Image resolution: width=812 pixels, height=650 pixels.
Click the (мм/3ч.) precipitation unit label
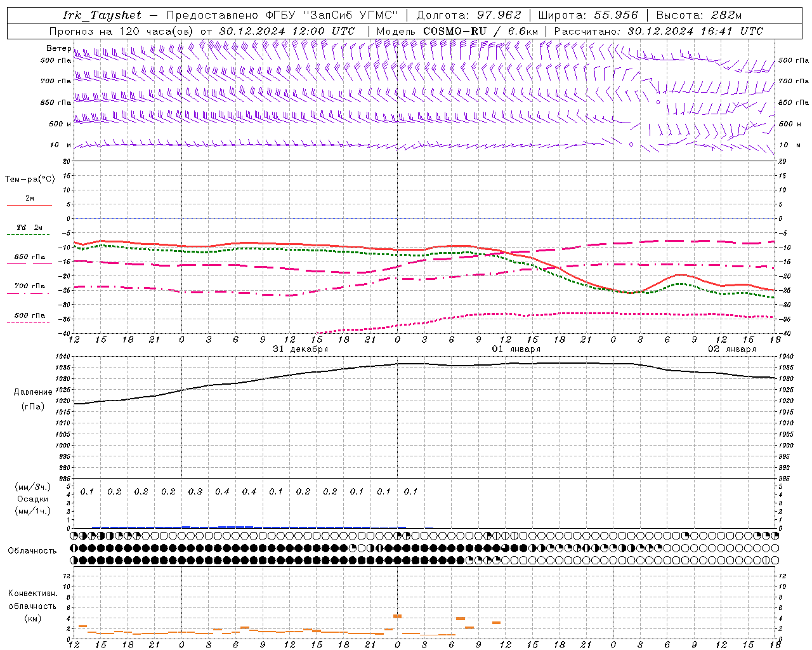pyautogui.click(x=33, y=487)
